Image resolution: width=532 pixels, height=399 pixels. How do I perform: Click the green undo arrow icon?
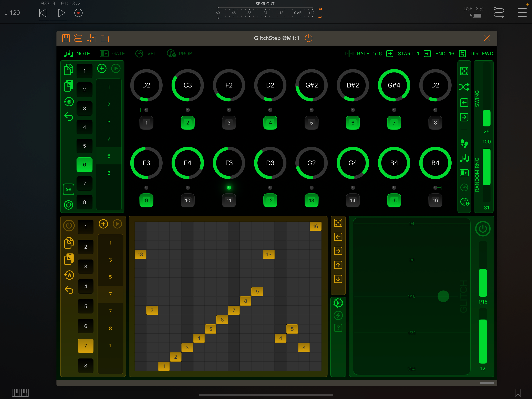(69, 117)
